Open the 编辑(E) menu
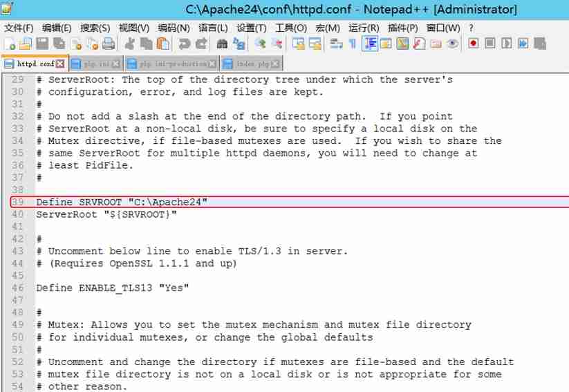Viewport: 569px width, 392px height. pos(57,28)
